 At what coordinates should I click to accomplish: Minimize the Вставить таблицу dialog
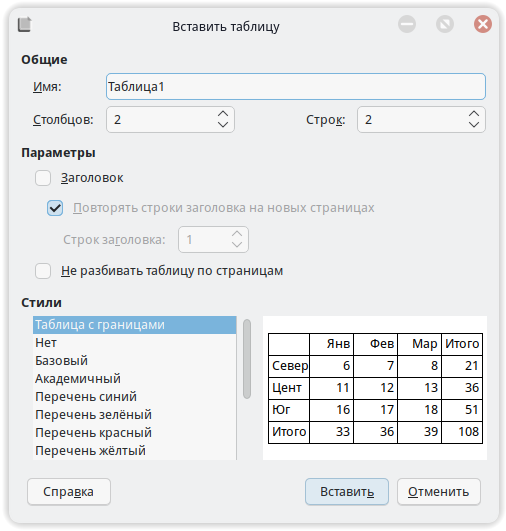point(407,24)
